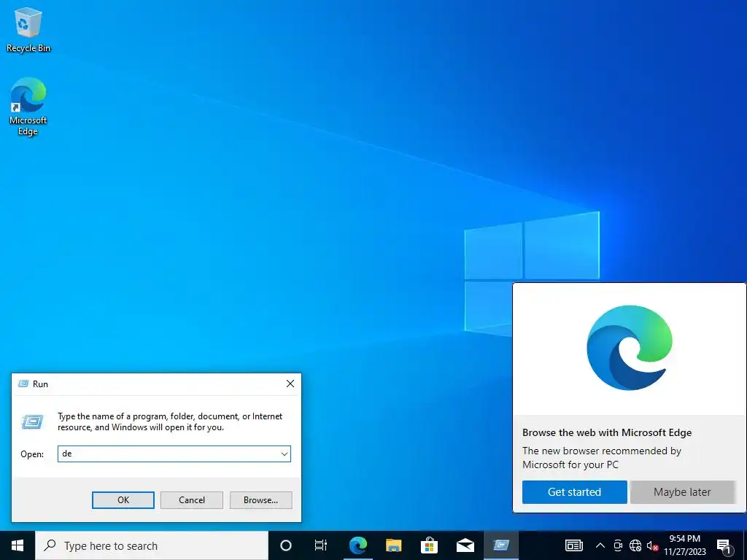Open Cortana from the taskbar
This screenshot has width=747, height=560.
[x=286, y=545]
